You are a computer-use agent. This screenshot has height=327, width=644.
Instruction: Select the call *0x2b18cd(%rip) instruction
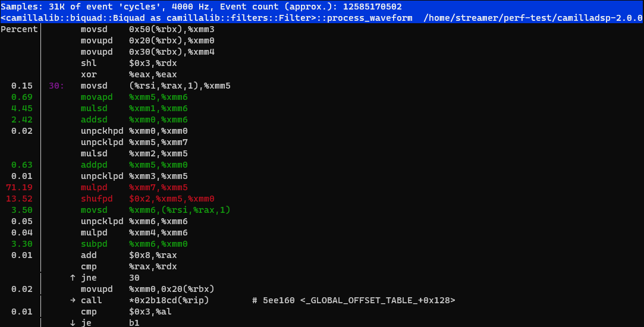pos(145,300)
